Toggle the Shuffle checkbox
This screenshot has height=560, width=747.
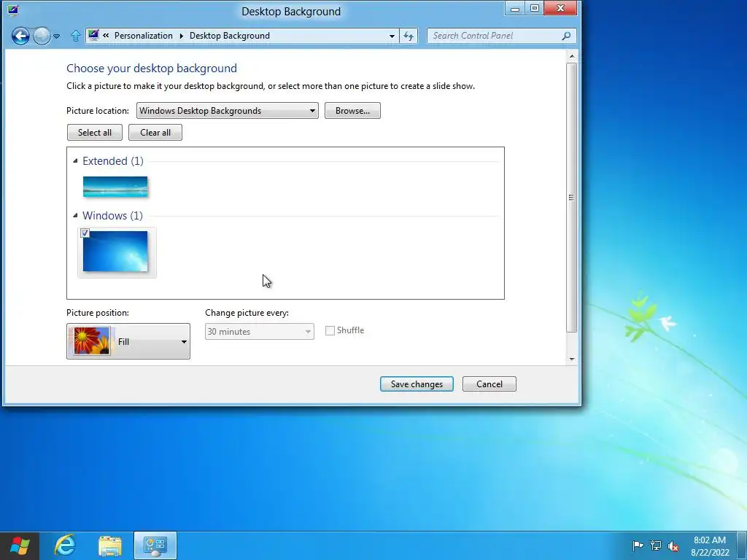point(330,330)
